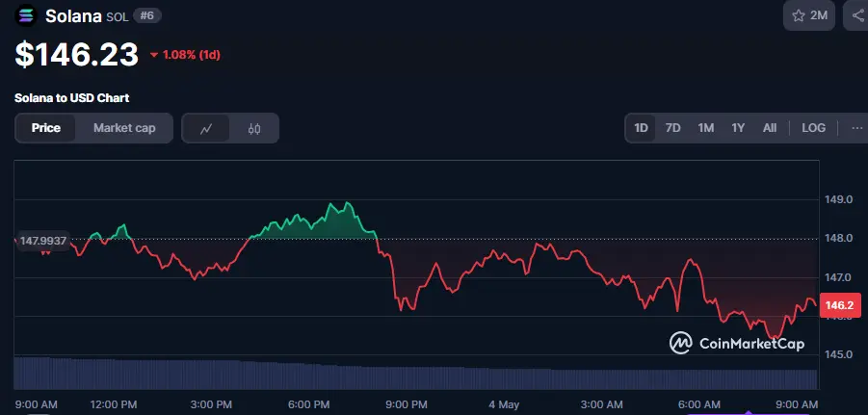The image size is (868, 415).
Task: Click the 147.0 y-axis label
Action: (837, 276)
